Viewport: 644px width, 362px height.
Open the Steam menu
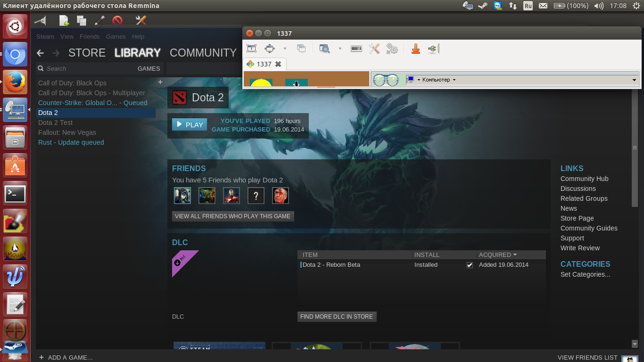click(45, 36)
